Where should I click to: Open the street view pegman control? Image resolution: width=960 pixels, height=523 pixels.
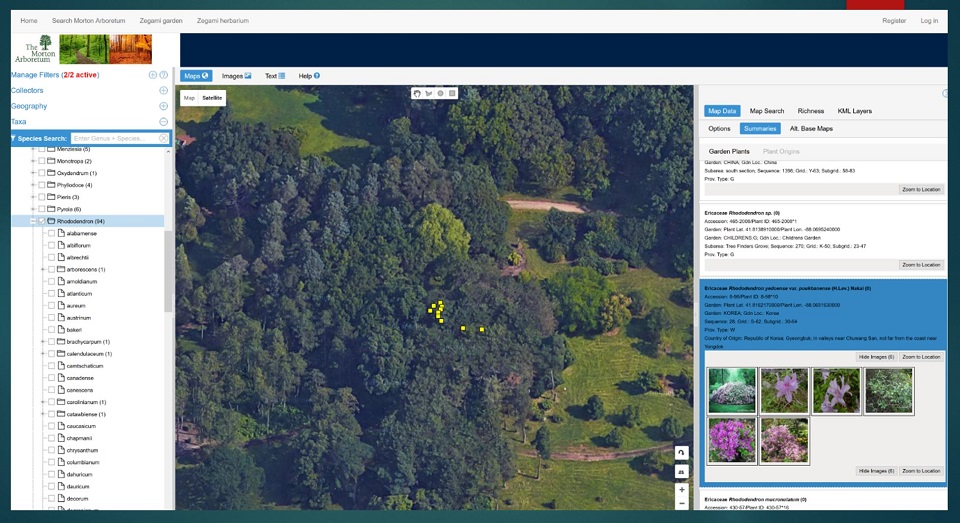coord(681,472)
